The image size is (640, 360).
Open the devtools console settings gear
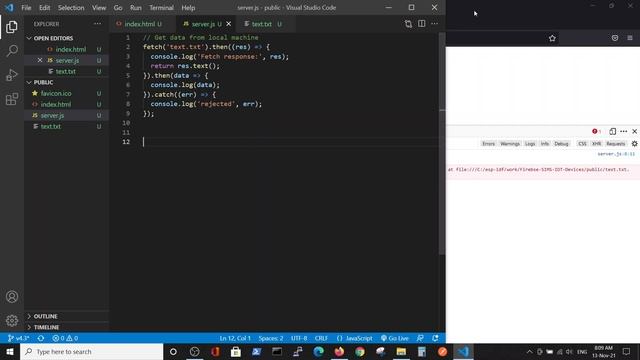[x=634, y=144]
